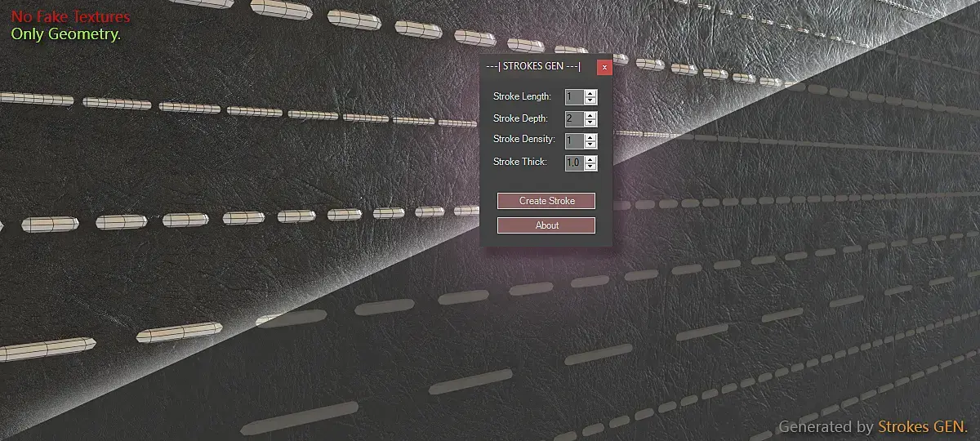Increase Stroke Density with up arrow
The height and width of the screenshot is (441, 980).
[590, 137]
